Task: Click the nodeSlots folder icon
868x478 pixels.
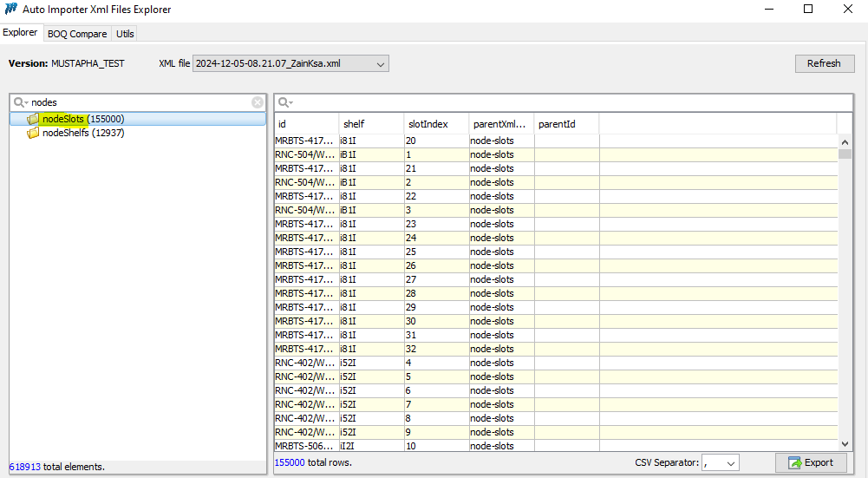Action: coord(33,119)
